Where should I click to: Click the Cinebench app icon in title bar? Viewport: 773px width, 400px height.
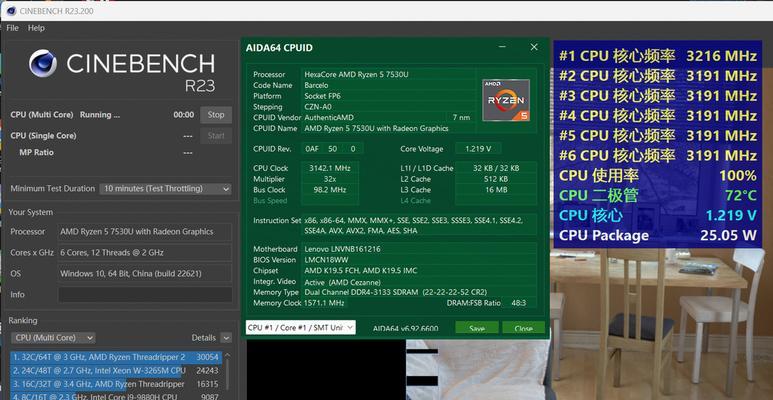pyautogui.click(x=11, y=10)
